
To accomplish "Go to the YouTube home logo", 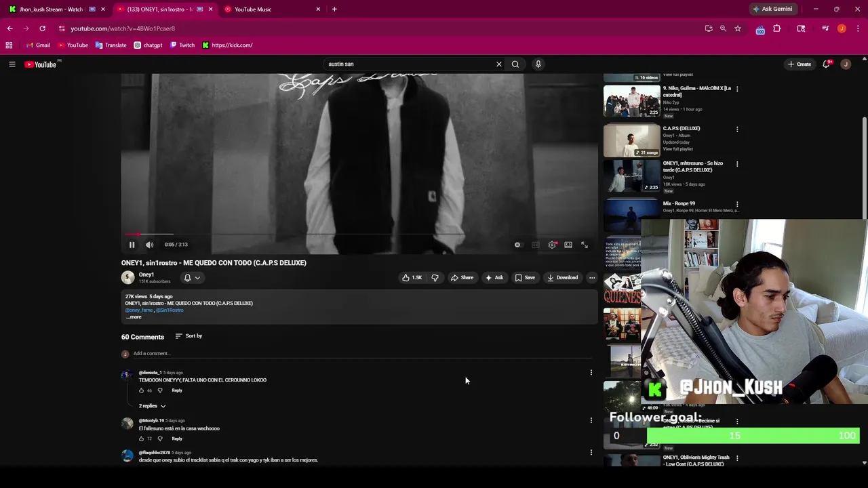I will click(41, 64).
